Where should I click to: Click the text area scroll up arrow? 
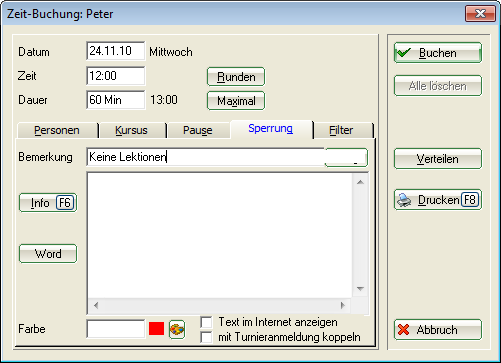360,182
